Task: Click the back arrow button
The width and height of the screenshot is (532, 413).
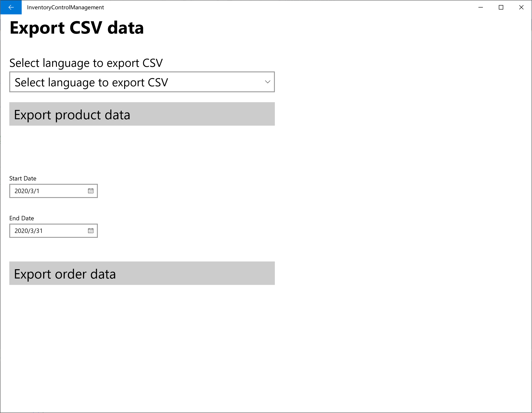Action: pyautogui.click(x=11, y=7)
